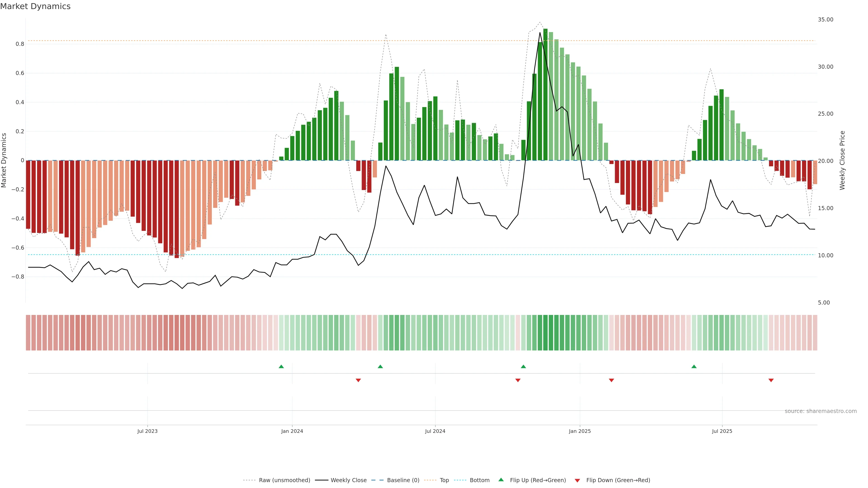Click the last red flip-down marker in 2025
868x488 pixels.
coord(771,380)
